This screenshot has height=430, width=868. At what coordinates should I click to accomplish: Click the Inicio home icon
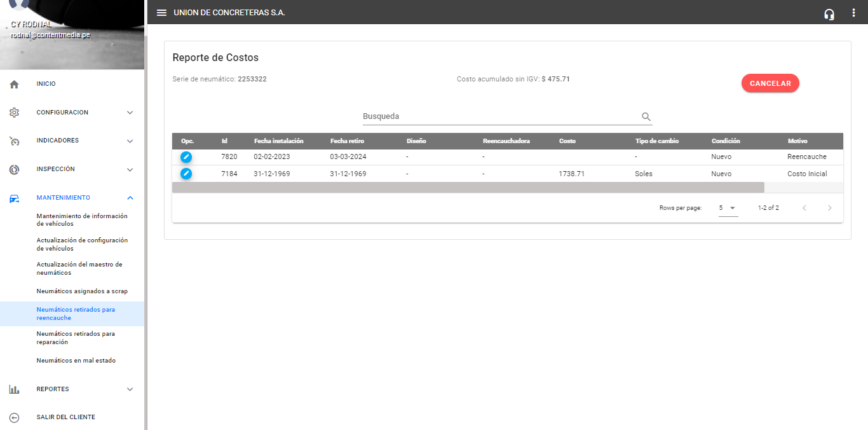pyautogui.click(x=15, y=84)
